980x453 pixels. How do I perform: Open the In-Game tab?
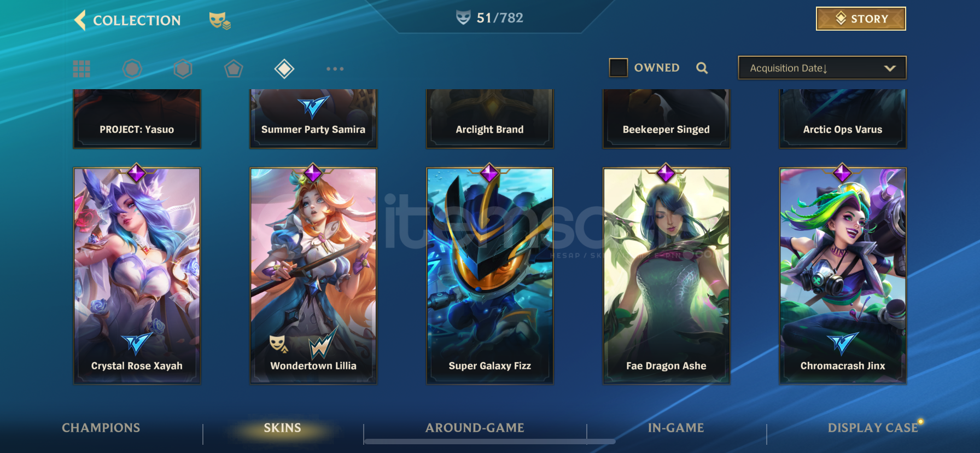tap(676, 428)
